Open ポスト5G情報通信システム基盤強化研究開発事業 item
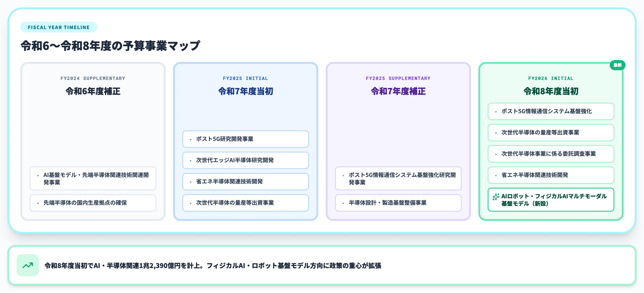The width and height of the screenshot is (644, 293). point(398,178)
